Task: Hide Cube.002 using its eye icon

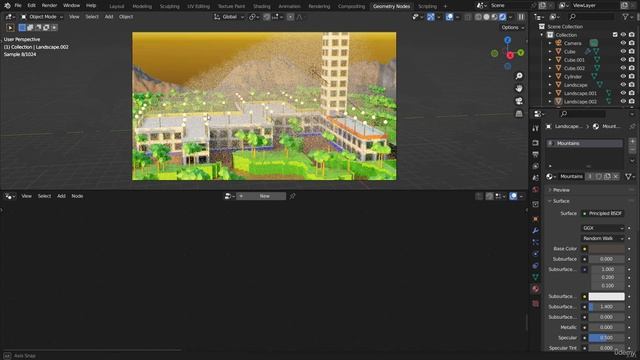Action: pos(623,68)
